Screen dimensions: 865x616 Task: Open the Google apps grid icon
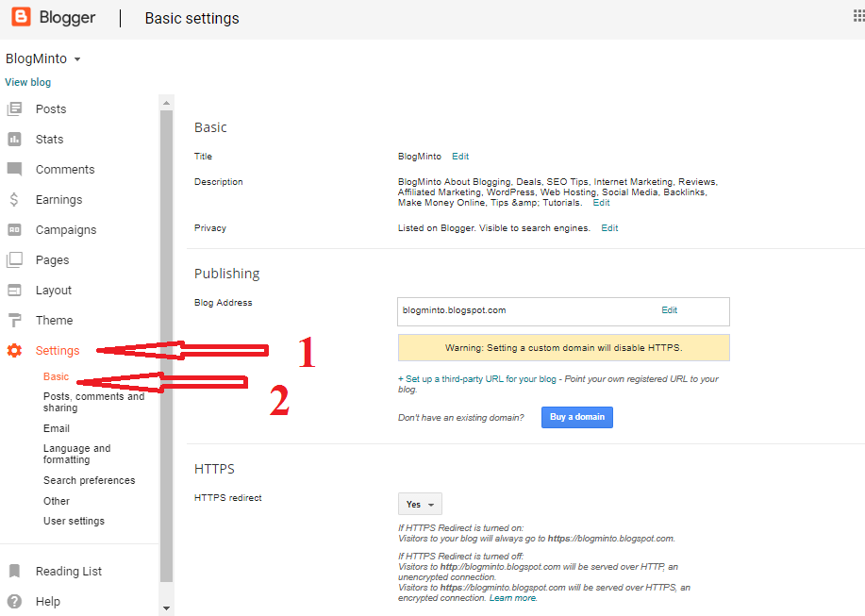(859, 16)
